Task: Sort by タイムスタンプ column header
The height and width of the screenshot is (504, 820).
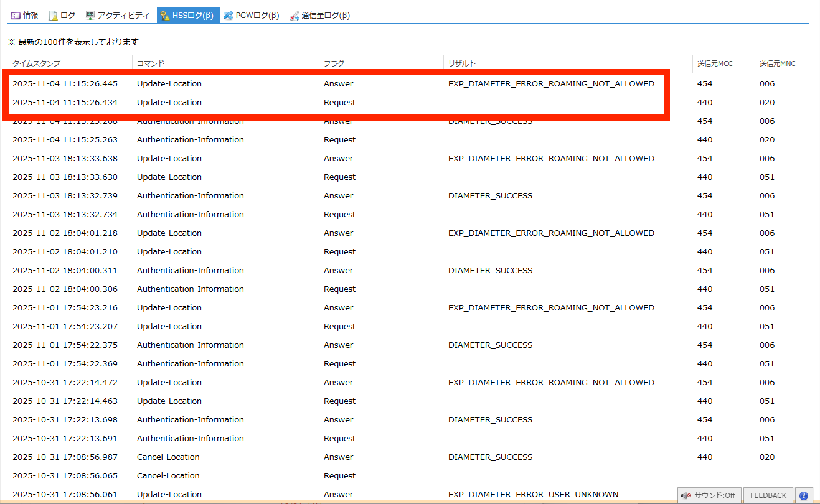Action: [x=36, y=63]
